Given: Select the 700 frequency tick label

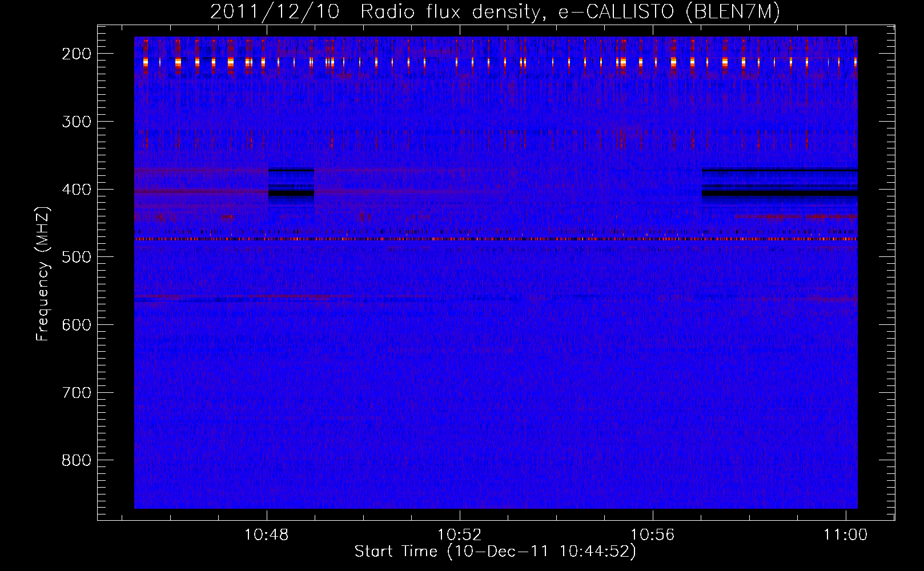Looking at the screenshot, I should pyautogui.click(x=76, y=393).
